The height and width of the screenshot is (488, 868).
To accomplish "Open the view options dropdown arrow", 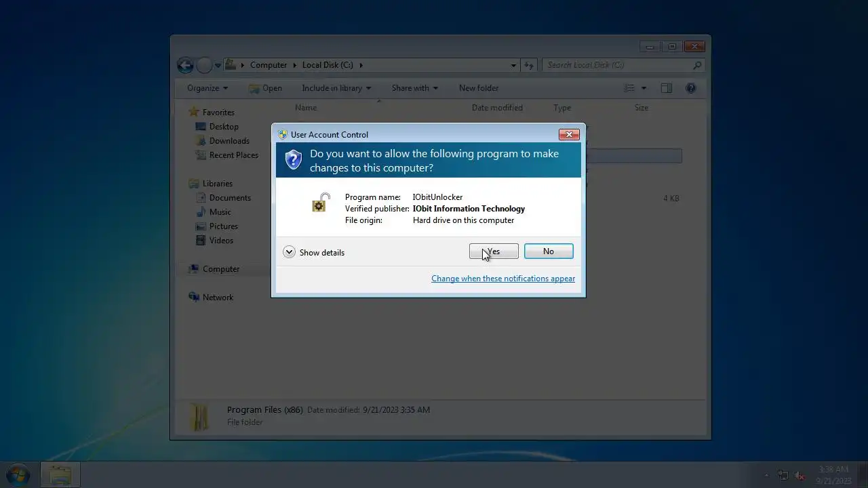I will (644, 88).
